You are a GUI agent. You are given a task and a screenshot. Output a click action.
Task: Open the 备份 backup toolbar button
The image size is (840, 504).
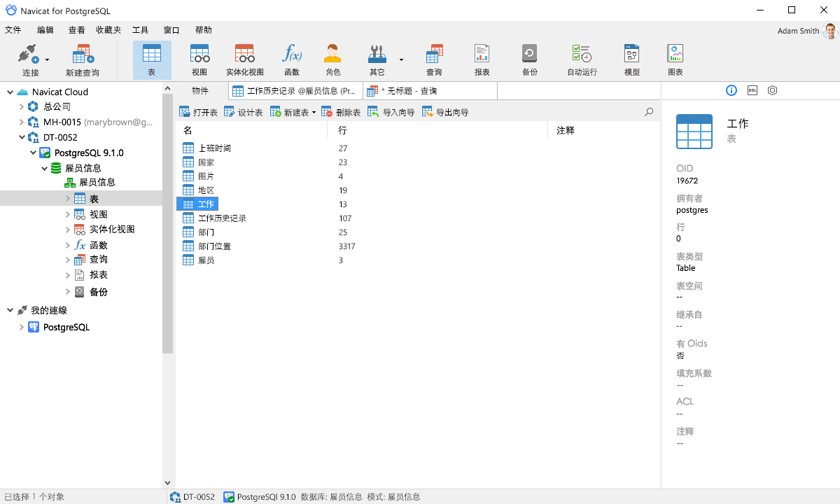pyautogui.click(x=530, y=60)
